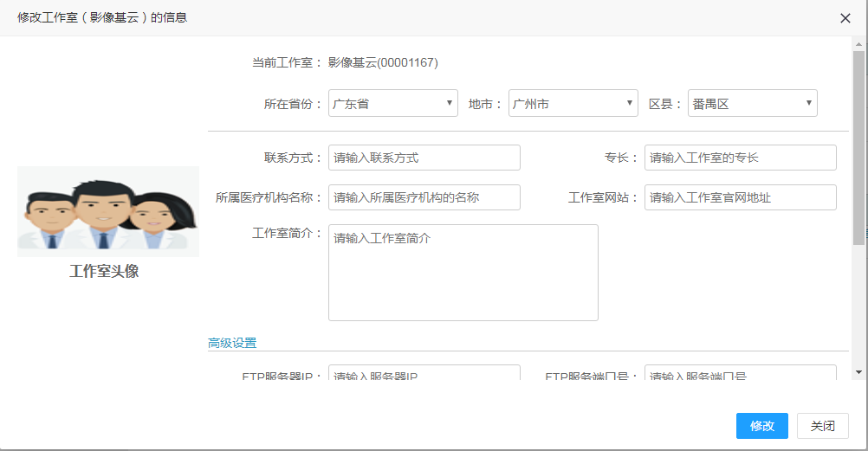Click the studio avatar image
Screen dimensions: 868x451
pos(108,211)
